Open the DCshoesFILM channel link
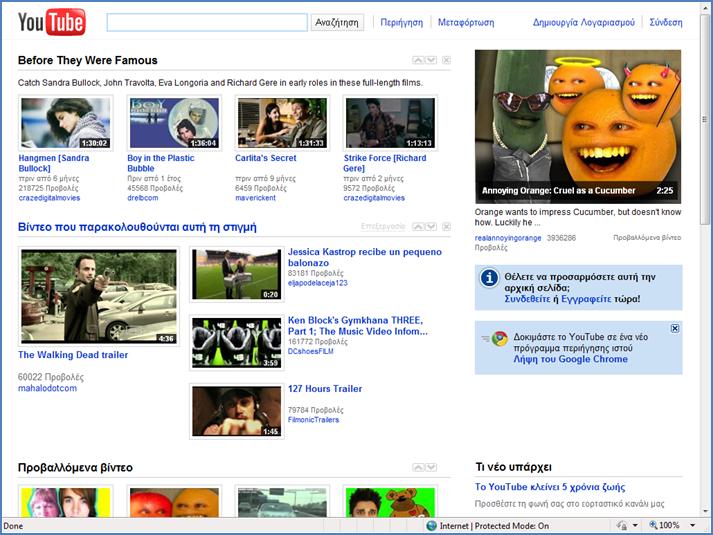The height and width of the screenshot is (535, 713). tap(311, 351)
